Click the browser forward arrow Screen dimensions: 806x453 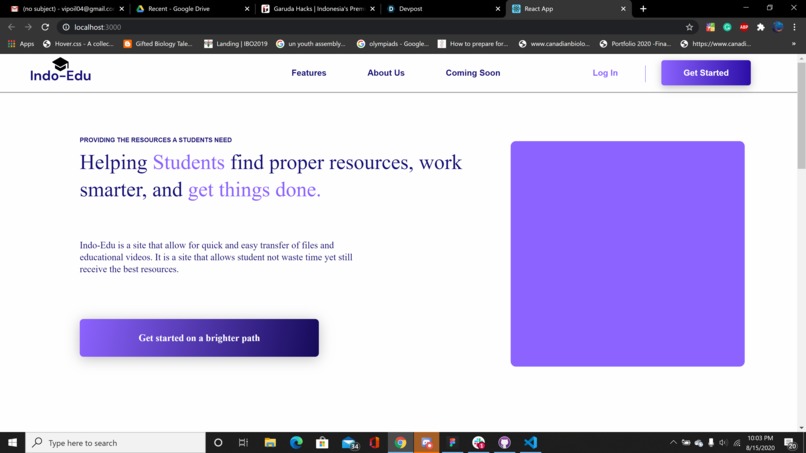click(x=28, y=27)
